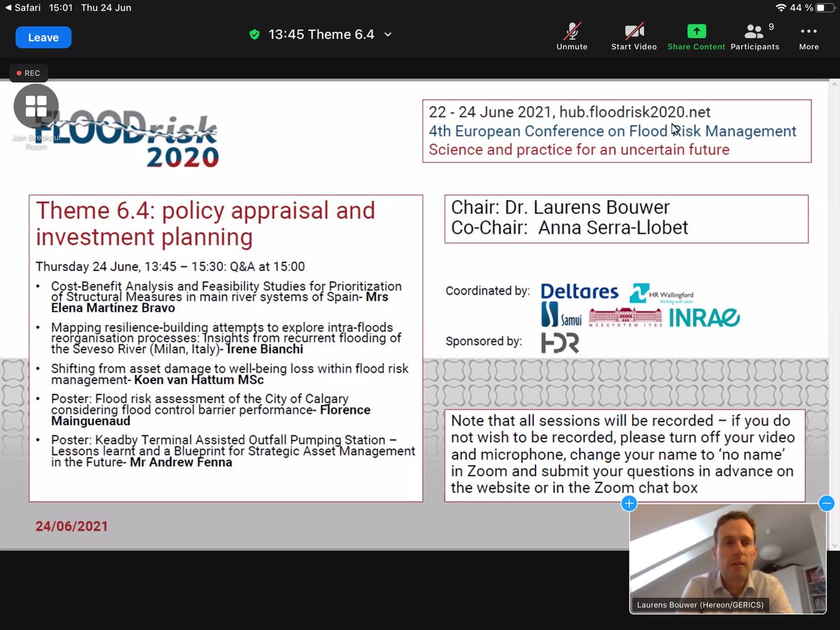Click 'Co-Chair: Anna Serra-Llobet' text
The height and width of the screenshot is (630, 840).
pos(569,227)
